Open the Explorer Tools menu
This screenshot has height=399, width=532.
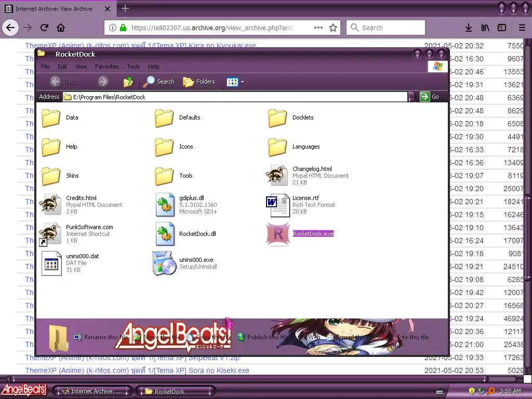click(x=134, y=66)
